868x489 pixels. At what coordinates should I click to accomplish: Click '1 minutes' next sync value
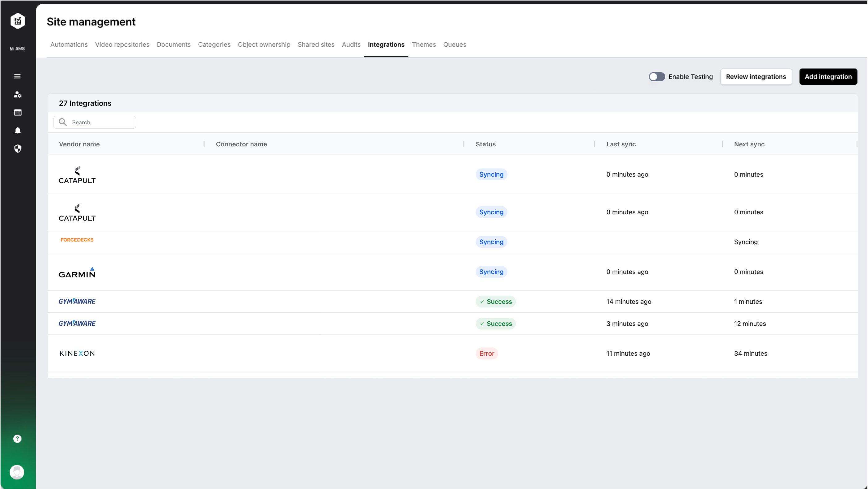coord(748,302)
